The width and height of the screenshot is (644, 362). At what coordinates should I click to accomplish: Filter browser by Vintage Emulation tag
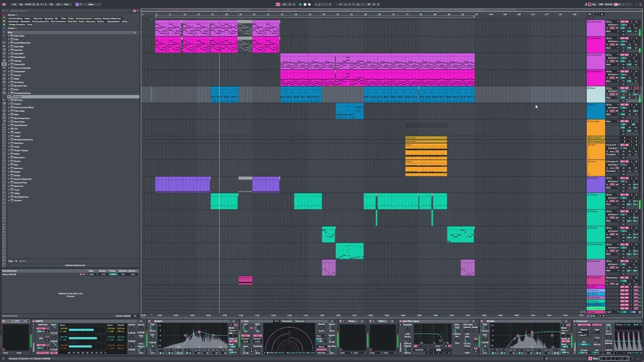pos(17,24)
